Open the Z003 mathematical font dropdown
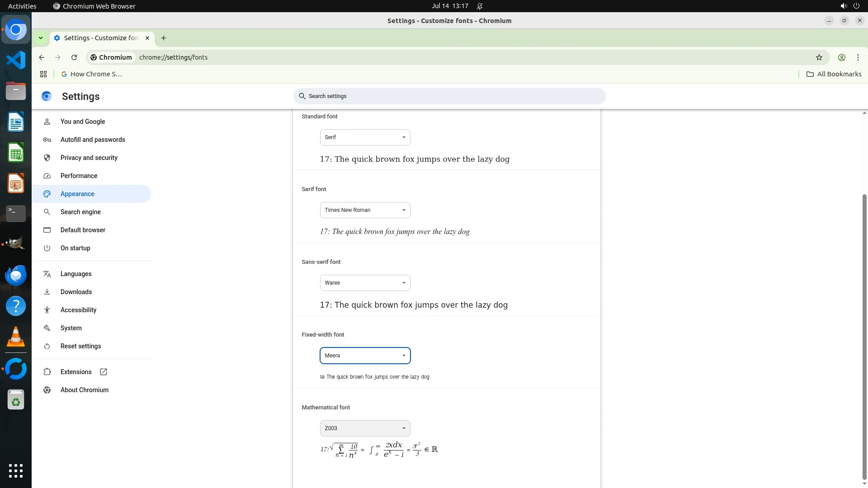This screenshot has width=868, height=488. (365, 428)
